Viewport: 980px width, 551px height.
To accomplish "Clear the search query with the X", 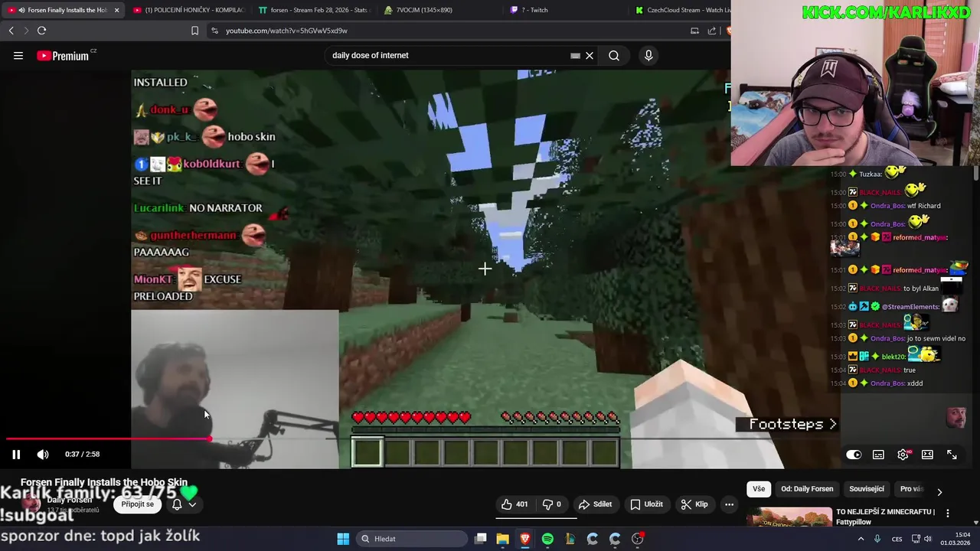I will (x=590, y=55).
